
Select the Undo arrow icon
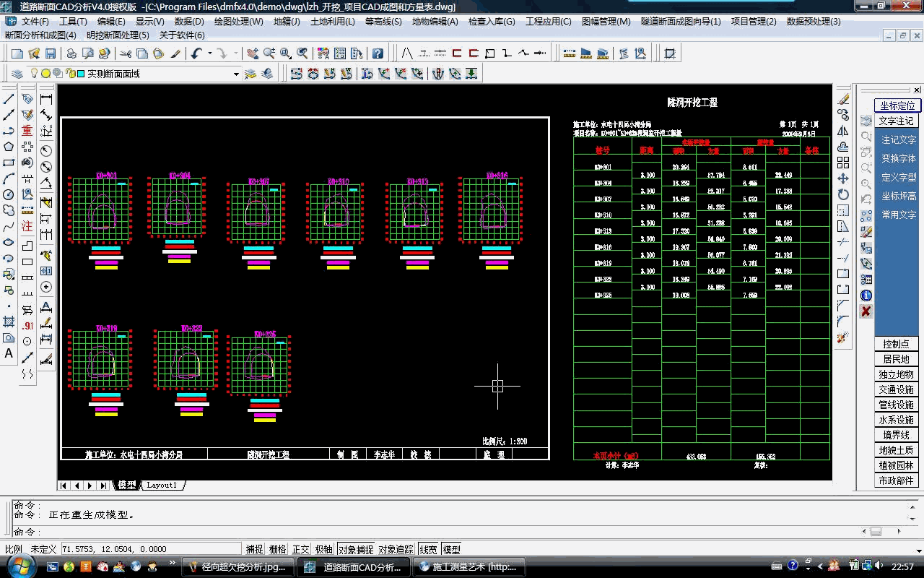196,53
